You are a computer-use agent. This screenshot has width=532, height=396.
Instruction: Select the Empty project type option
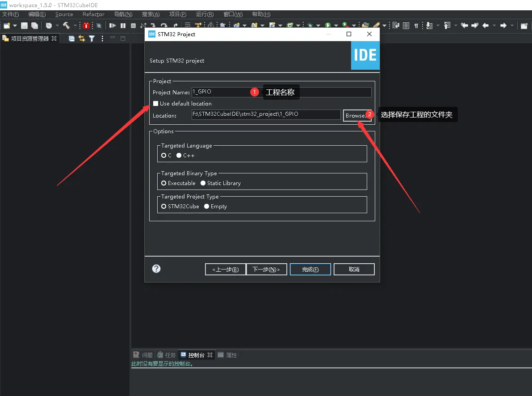tap(206, 206)
